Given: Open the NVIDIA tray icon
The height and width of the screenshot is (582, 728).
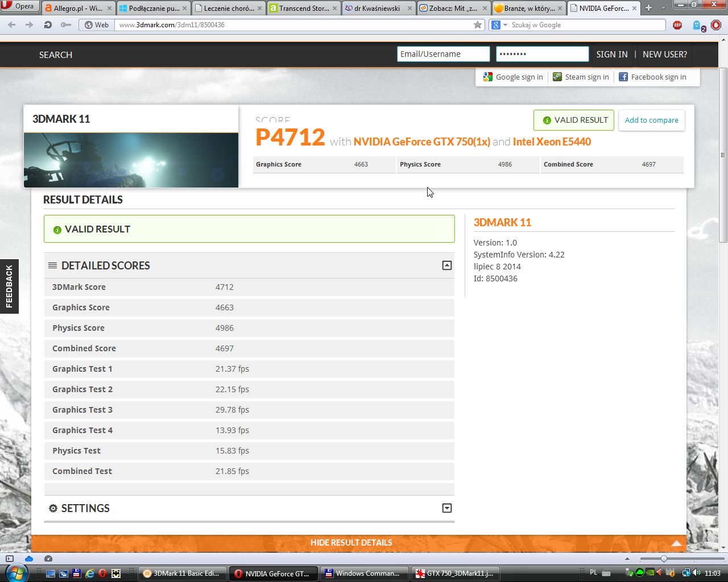Looking at the screenshot, I should 650,573.
